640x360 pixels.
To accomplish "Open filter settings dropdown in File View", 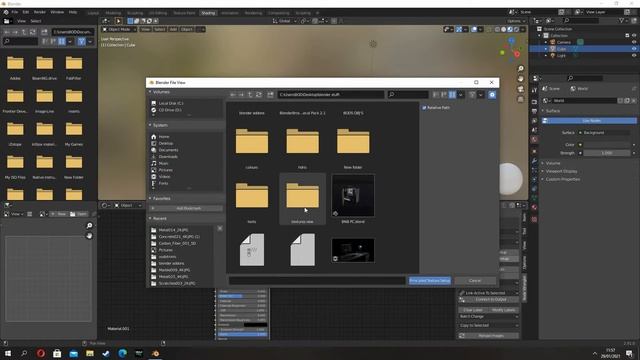I will (480, 95).
